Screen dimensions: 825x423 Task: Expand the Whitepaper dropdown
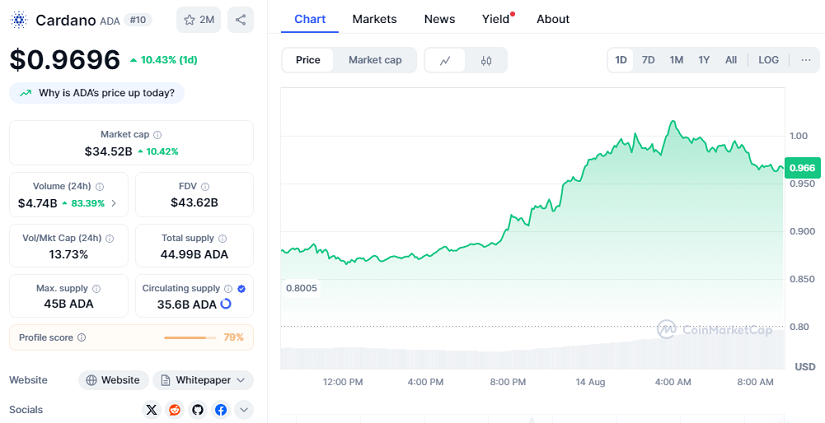pyautogui.click(x=203, y=380)
